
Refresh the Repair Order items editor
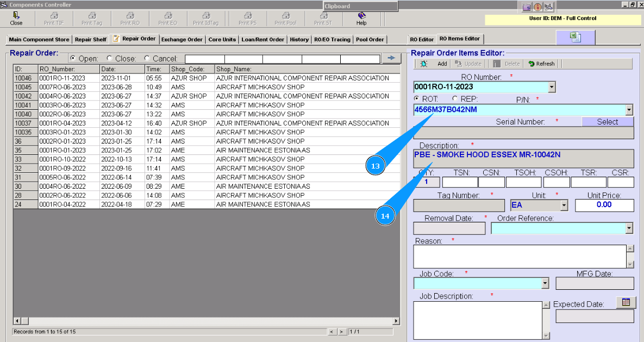coord(541,64)
